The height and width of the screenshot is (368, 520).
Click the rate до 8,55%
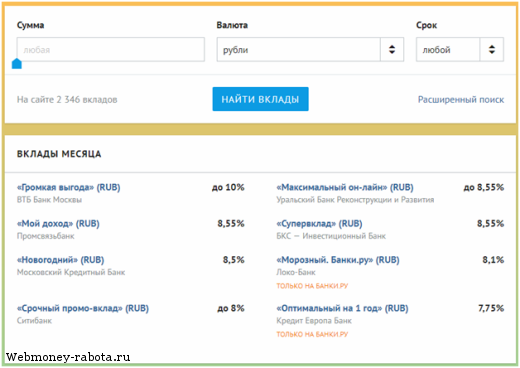click(484, 187)
